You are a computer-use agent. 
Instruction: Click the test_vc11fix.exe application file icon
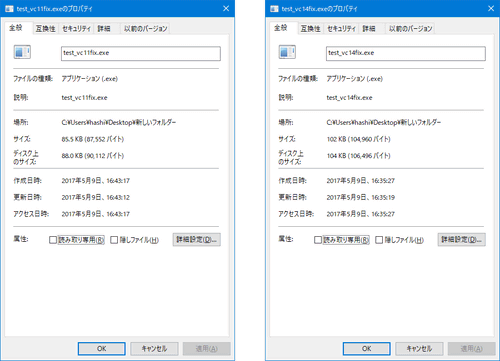(22, 52)
